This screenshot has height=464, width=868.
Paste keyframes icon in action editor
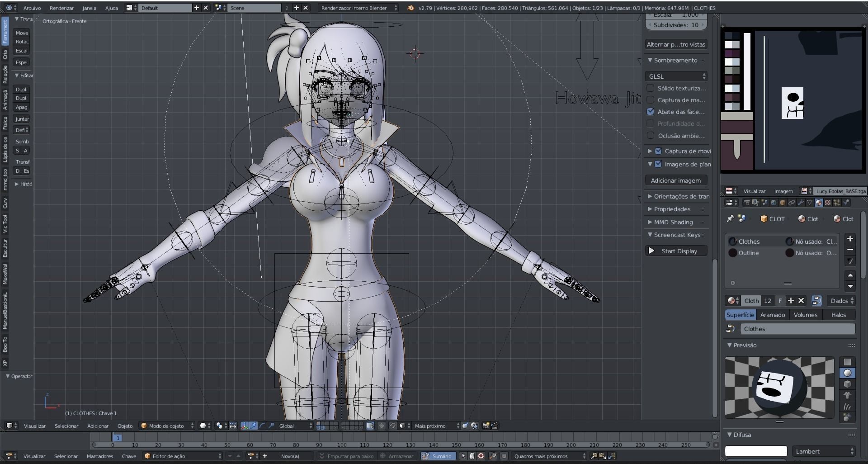603,456
